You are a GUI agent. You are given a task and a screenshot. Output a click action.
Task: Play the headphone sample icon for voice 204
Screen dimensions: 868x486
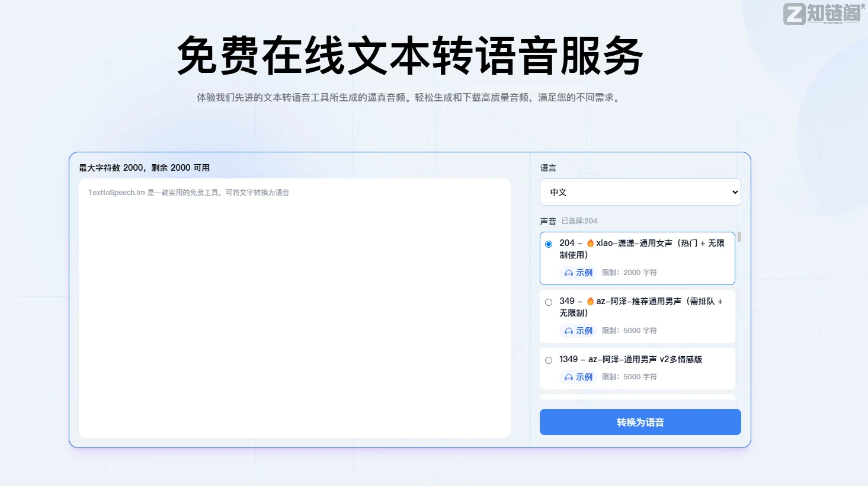point(569,273)
